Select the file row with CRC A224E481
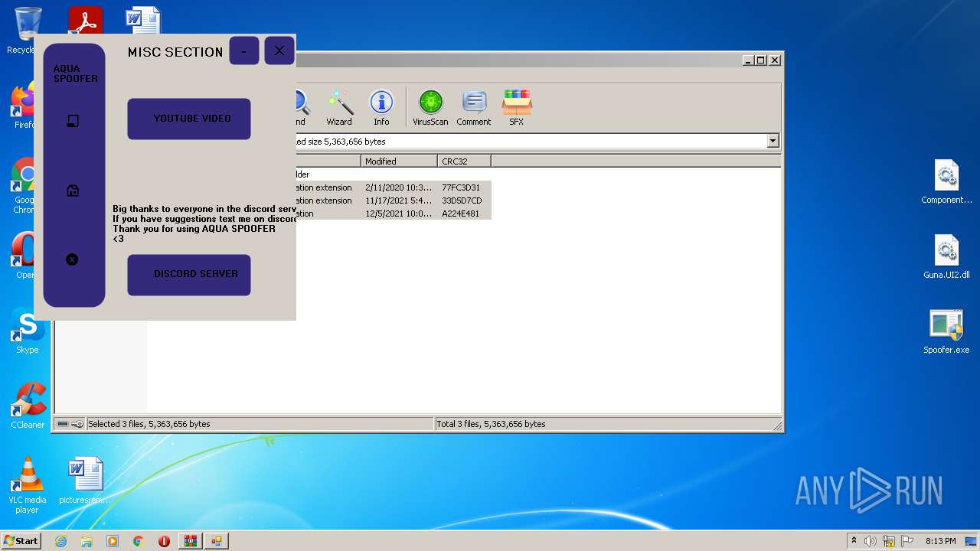This screenshot has width=980, height=551. [394, 214]
